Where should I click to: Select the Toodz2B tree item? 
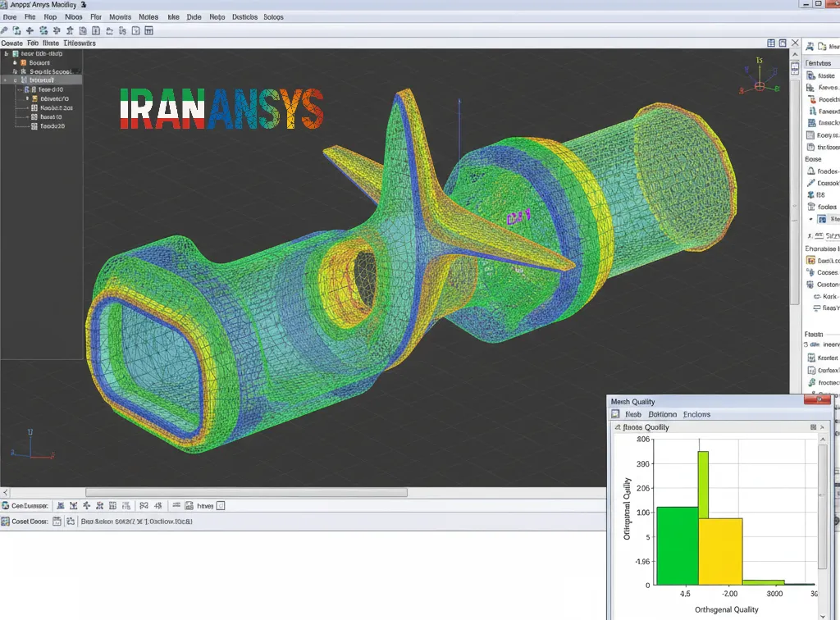52,125
